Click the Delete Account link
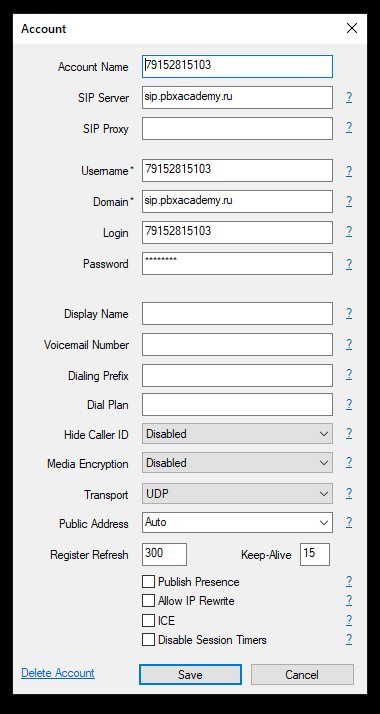The image size is (380, 714). pos(58,673)
